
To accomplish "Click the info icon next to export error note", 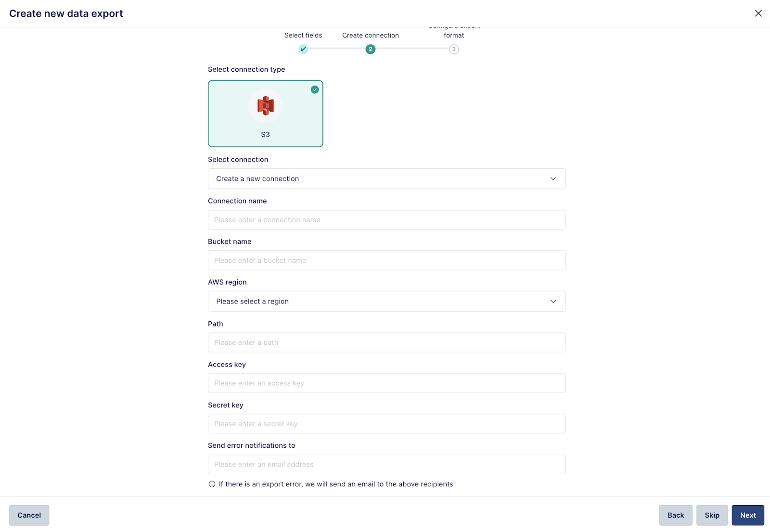I will pos(212,484).
